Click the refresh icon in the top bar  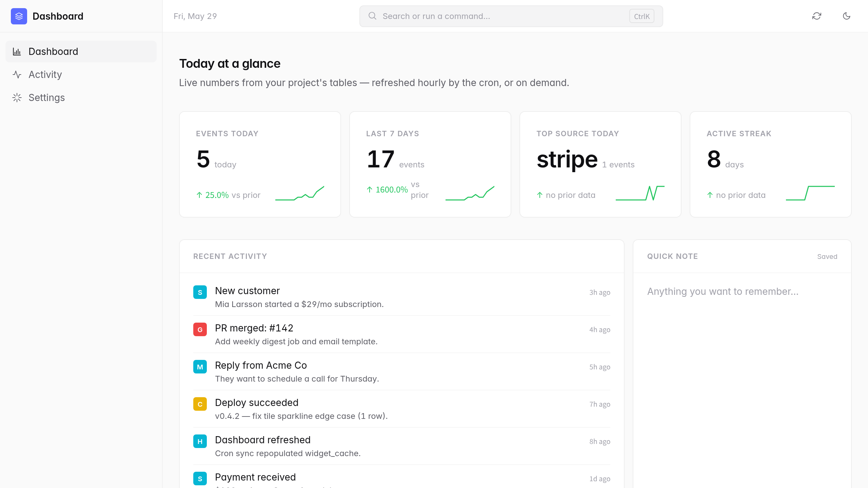[x=817, y=16]
